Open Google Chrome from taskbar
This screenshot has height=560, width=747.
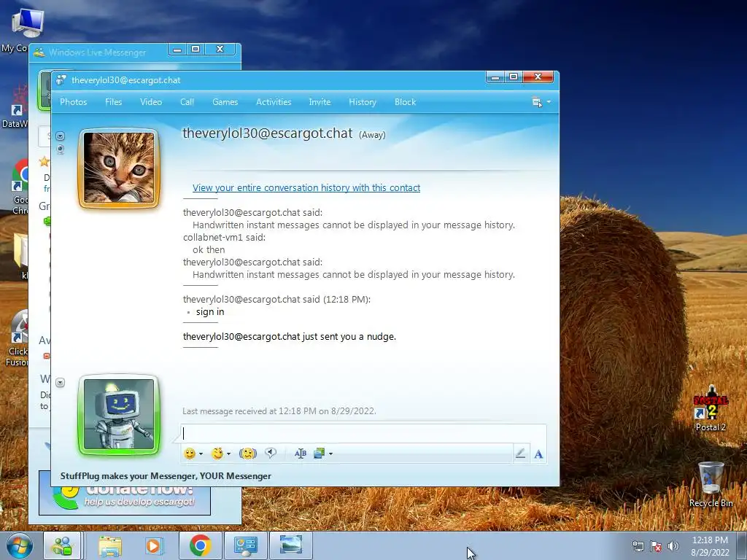coord(200,545)
